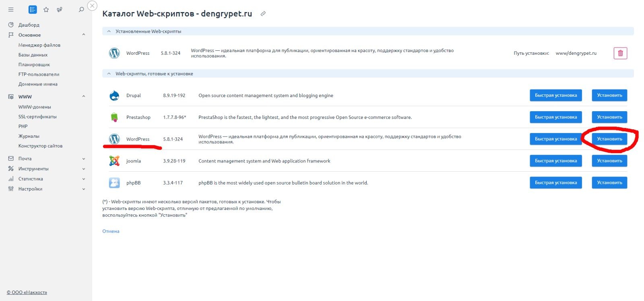Collapse Установленные Web-скрипты section
This screenshot has height=301, width=644.
click(109, 31)
